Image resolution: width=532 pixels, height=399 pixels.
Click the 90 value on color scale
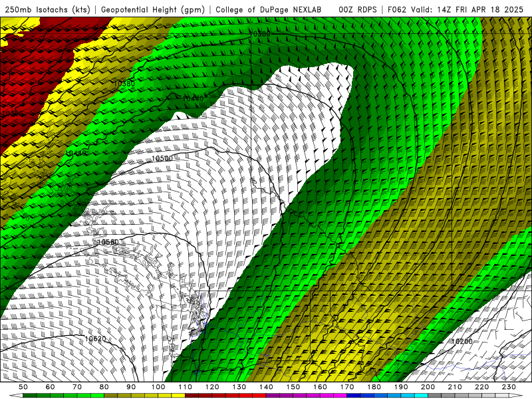point(131,387)
